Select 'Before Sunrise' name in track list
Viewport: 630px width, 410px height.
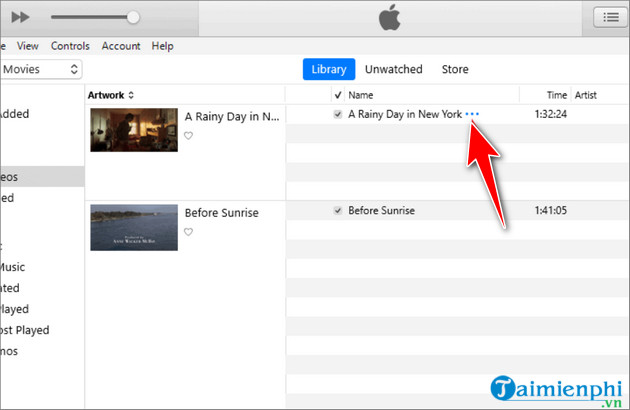[x=381, y=210]
